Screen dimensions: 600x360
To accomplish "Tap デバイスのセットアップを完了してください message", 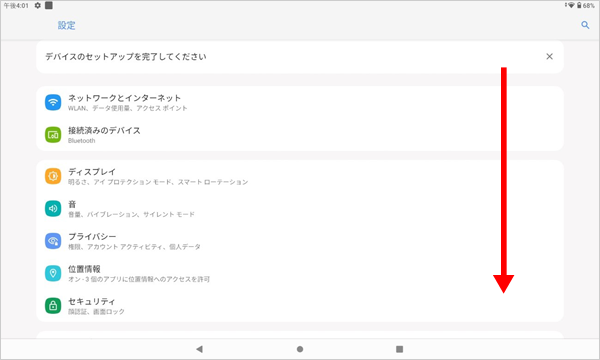I will tap(126, 57).
